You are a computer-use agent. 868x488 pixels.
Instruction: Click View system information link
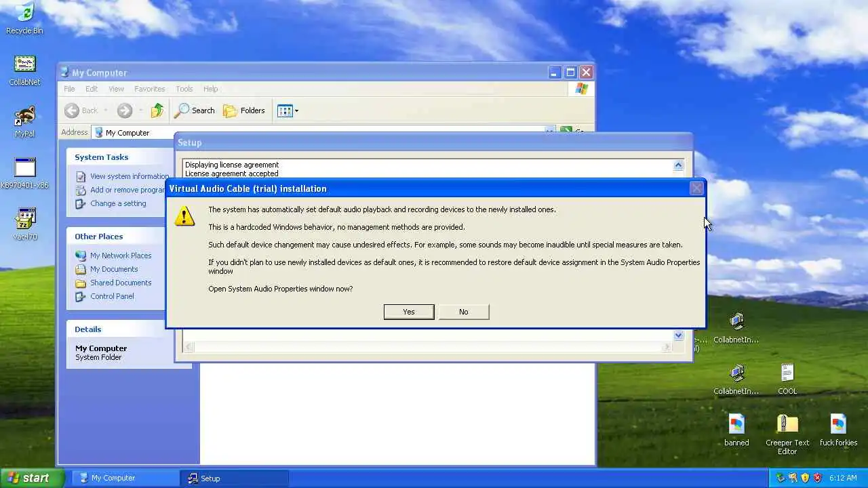pyautogui.click(x=130, y=176)
